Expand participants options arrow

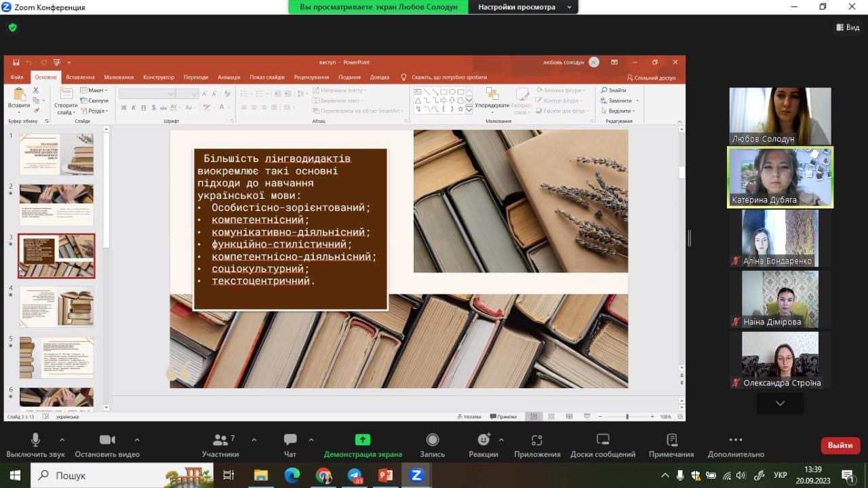(x=254, y=439)
